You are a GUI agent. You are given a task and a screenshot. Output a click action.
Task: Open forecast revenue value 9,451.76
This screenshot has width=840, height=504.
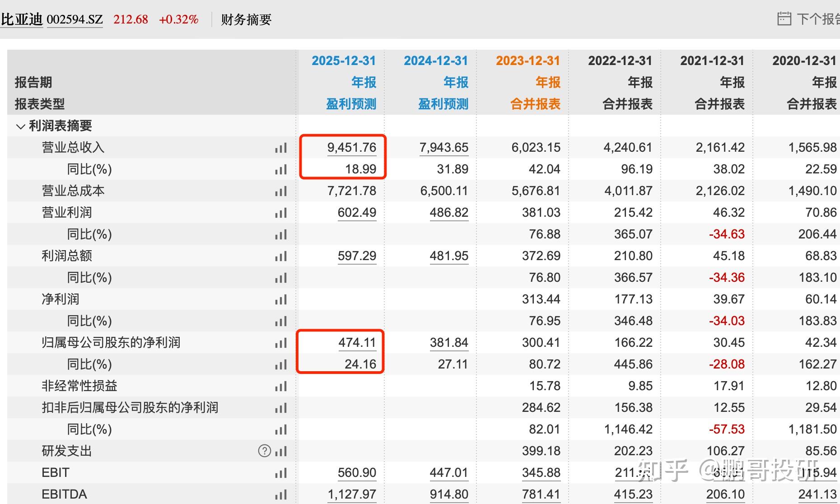(352, 148)
